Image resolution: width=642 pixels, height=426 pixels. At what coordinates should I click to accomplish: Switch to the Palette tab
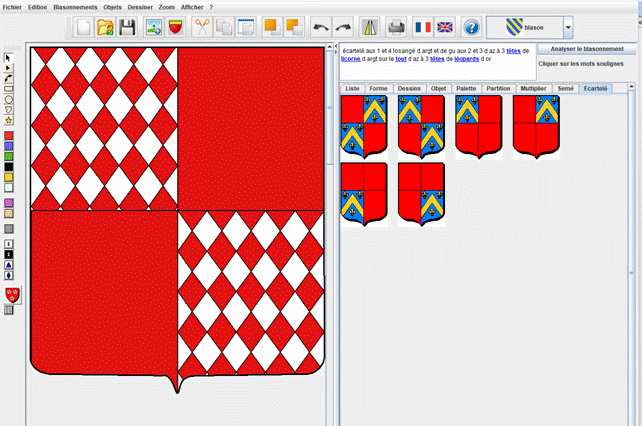click(466, 88)
